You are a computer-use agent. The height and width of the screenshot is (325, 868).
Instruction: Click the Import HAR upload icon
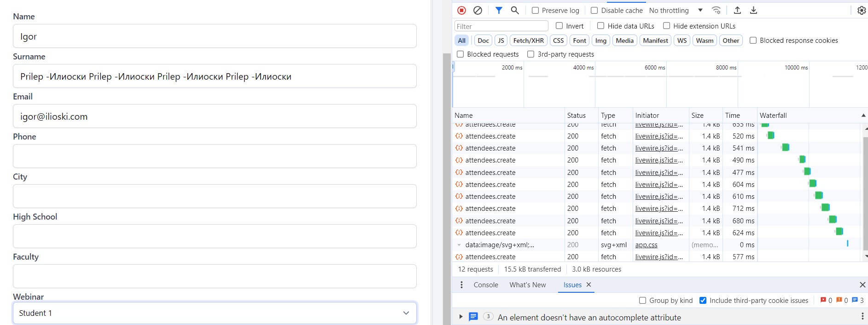(x=737, y=10)
